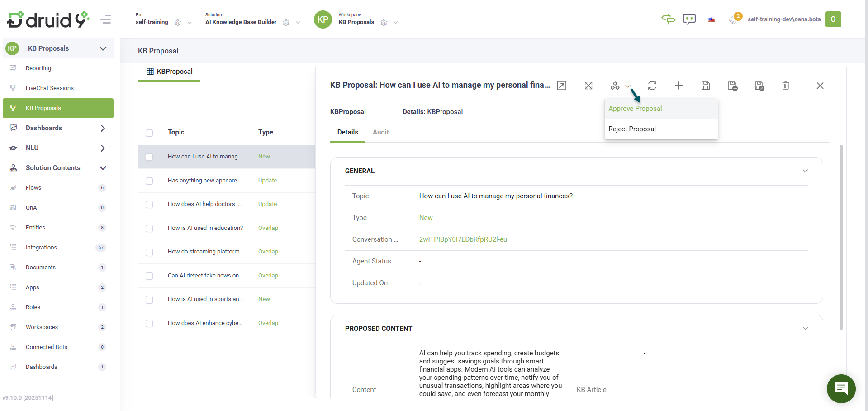Check the 'Can AI detect fake news' row

coord(149,276)
